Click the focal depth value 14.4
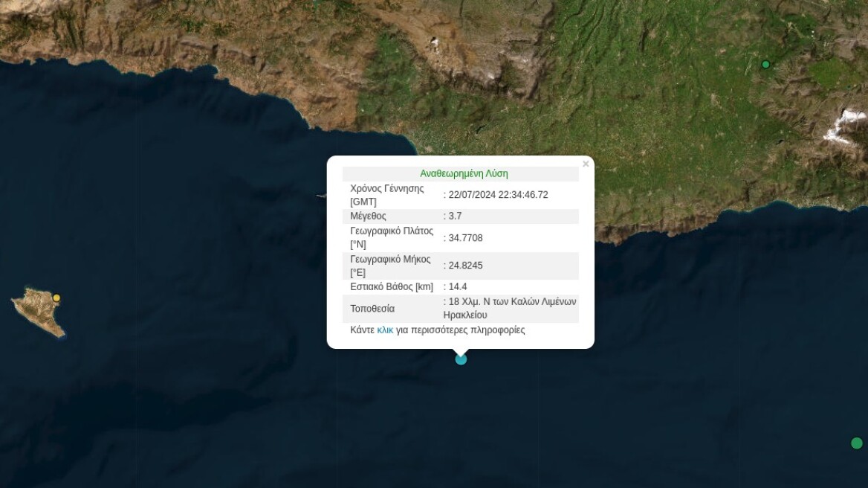Screen dimensions: 868x488 (457, 286)
